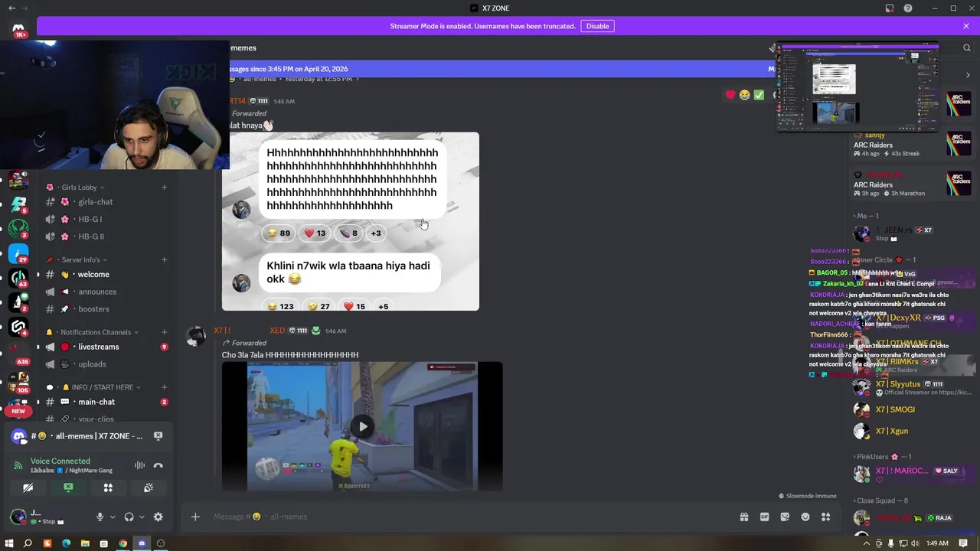This screenshot has height=551, width=980.
Task: Open Windows taskbar search
Action: coord(28,543)
